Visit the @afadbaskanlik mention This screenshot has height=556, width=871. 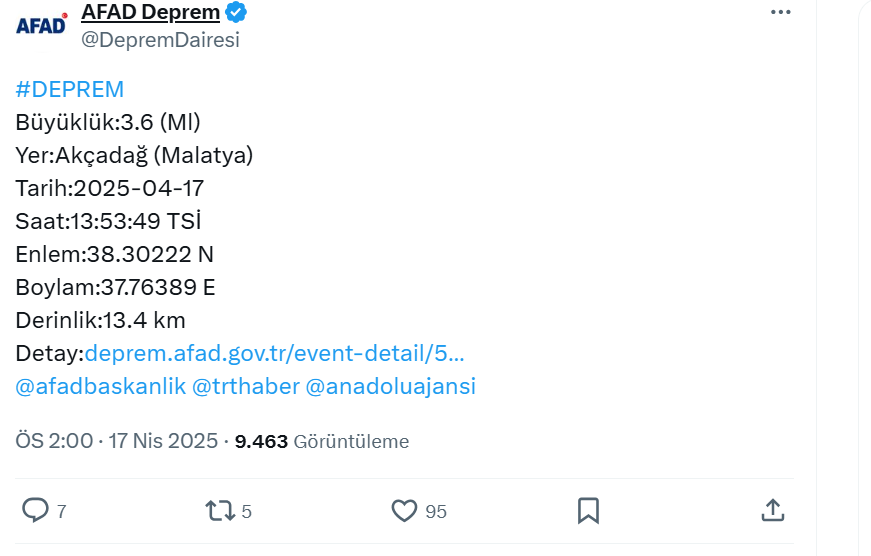click(x=101, y=387)
